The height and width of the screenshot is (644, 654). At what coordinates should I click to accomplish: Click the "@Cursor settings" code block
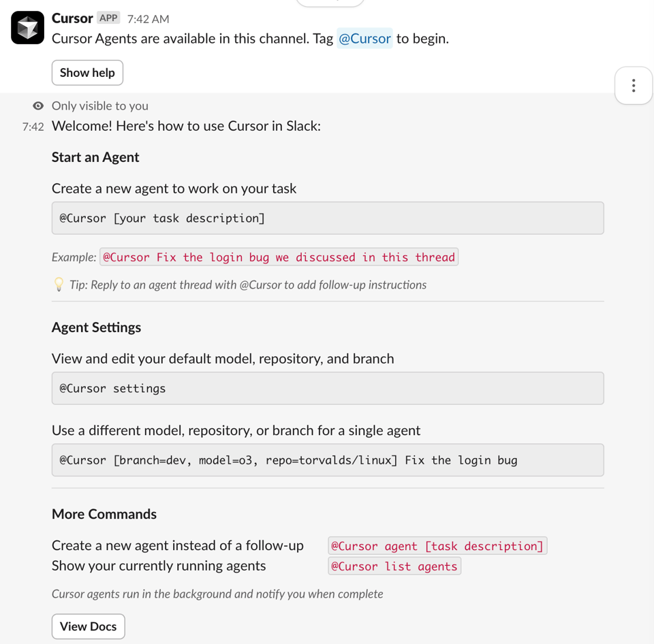(328, 389)
